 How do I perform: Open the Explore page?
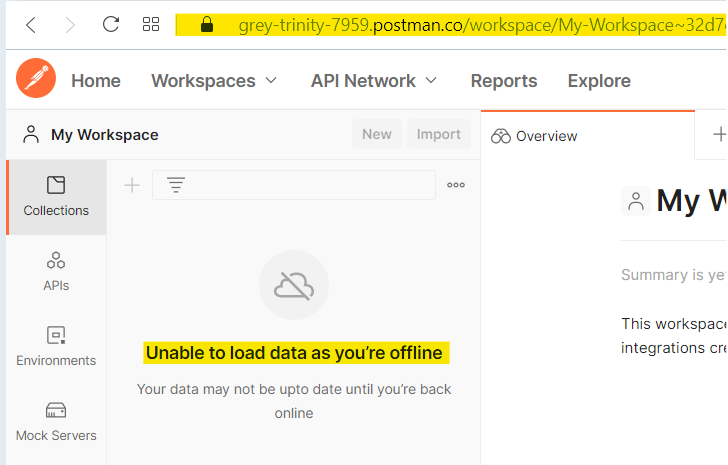click(599, 81)
